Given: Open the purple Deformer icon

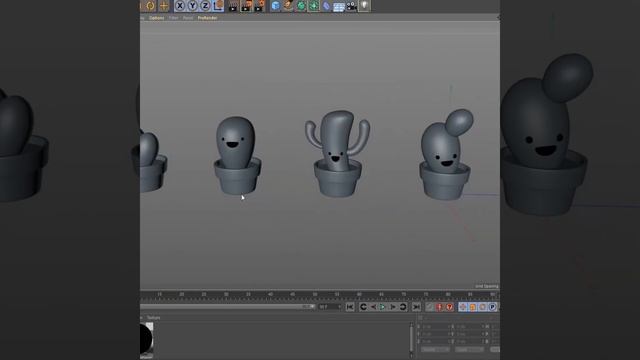Looking at the screenshot, I should (x=326, y=6).
